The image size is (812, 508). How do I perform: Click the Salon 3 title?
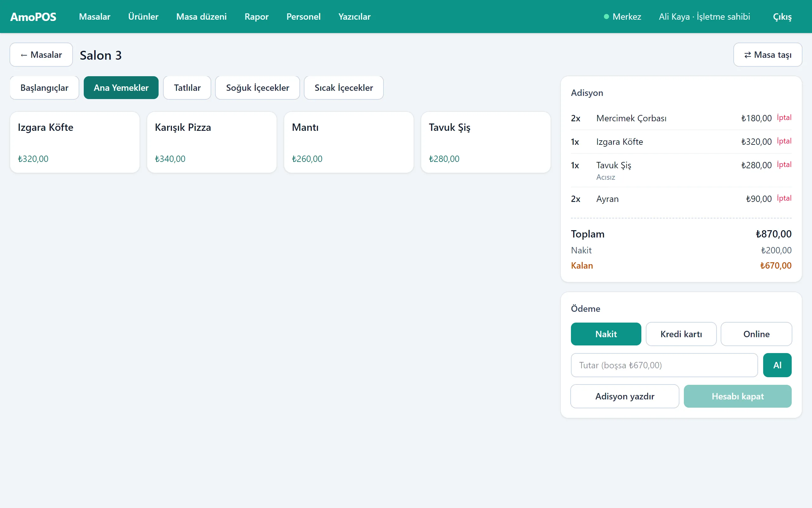[x=101, y=55]
